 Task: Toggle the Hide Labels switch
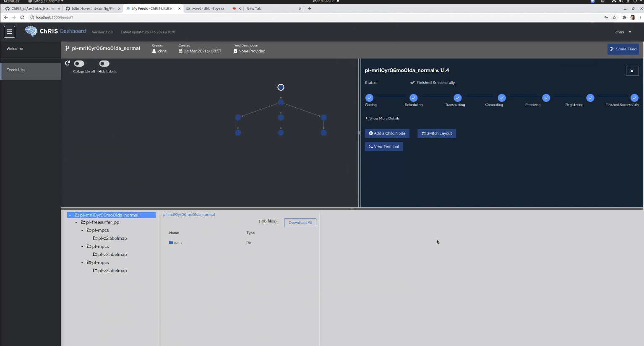104,63
